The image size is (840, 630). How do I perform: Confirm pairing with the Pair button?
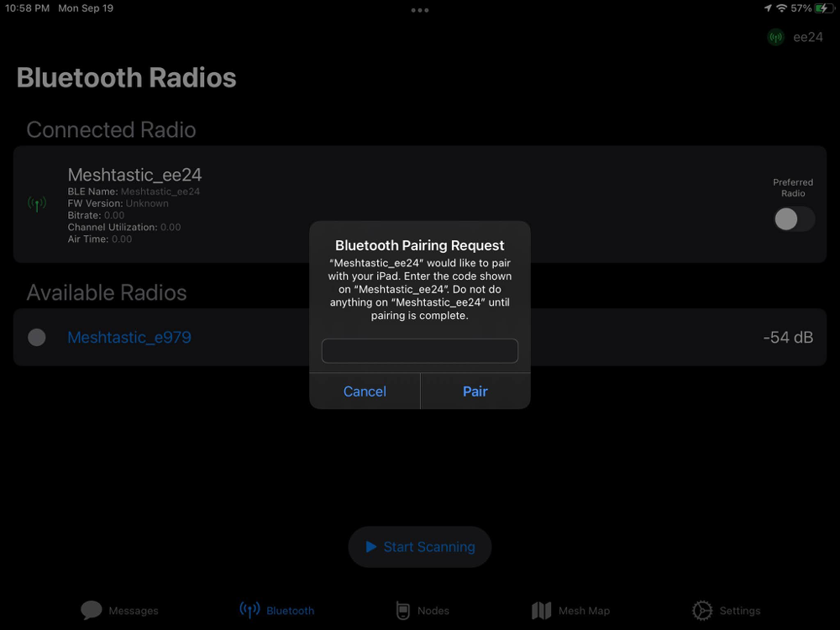[x=475, y=391]
